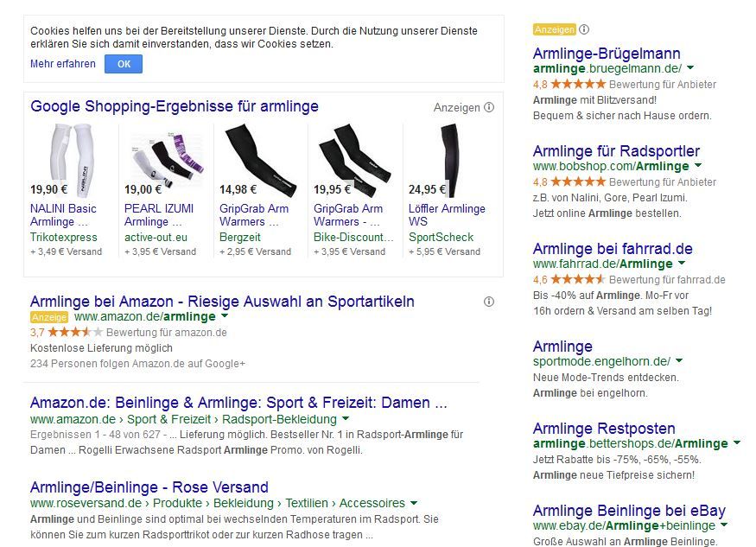Click info icon beside Amazon ad headline
This screenshot has width=756, height=547.
coord(489,302)
